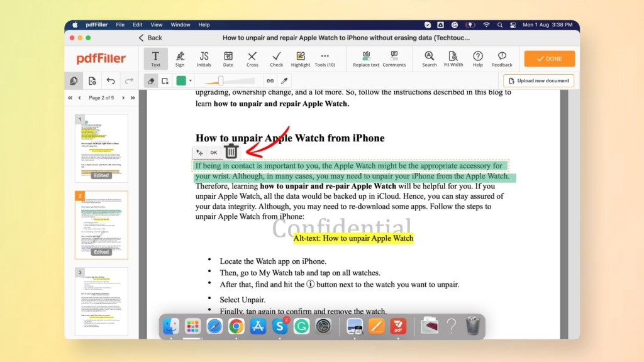Redo the last action
644x362 pixels.
129,81
